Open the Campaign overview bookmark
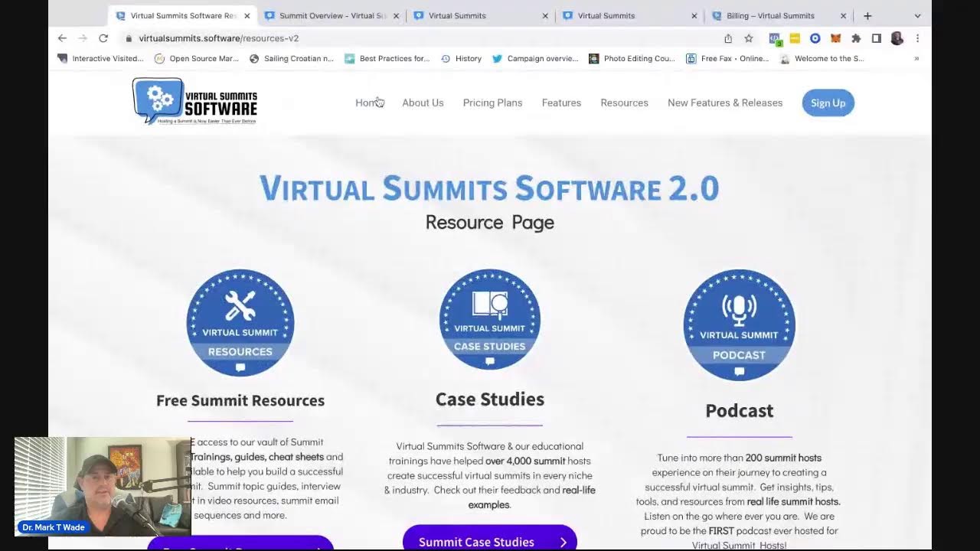980x551 pixels. click(535, 58)
